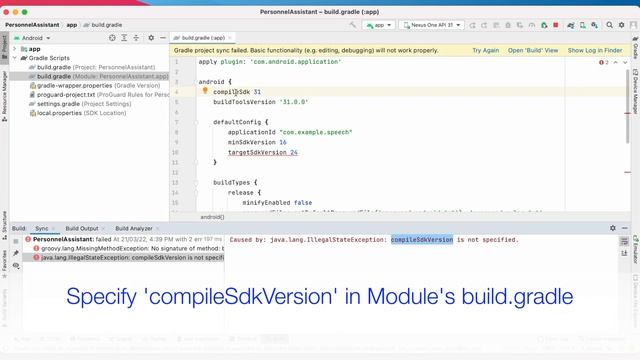Open the Android project view dropdown

(x=32, y=38)
